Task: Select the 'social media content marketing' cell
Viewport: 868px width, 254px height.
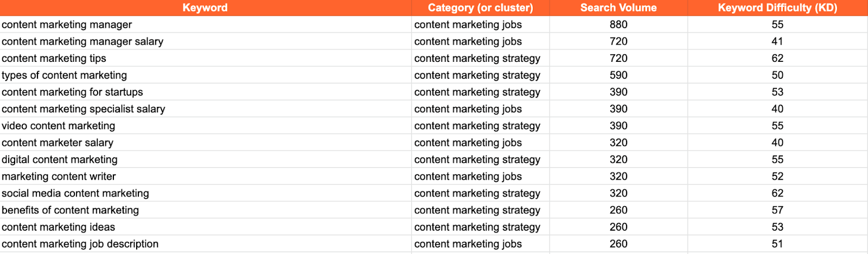Action: [x=206, y=193]
